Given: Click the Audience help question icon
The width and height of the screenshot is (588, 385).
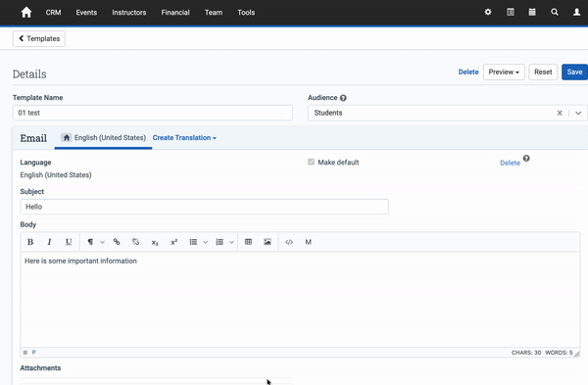Looking at the screenshot, I should 343,98.
